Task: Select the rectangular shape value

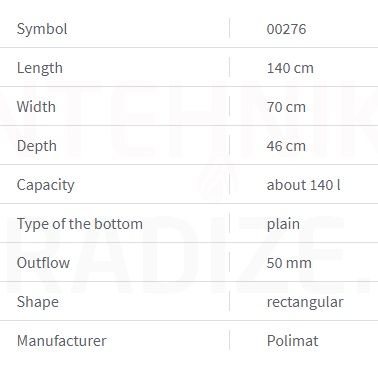Action: click(x=305, y=303)
